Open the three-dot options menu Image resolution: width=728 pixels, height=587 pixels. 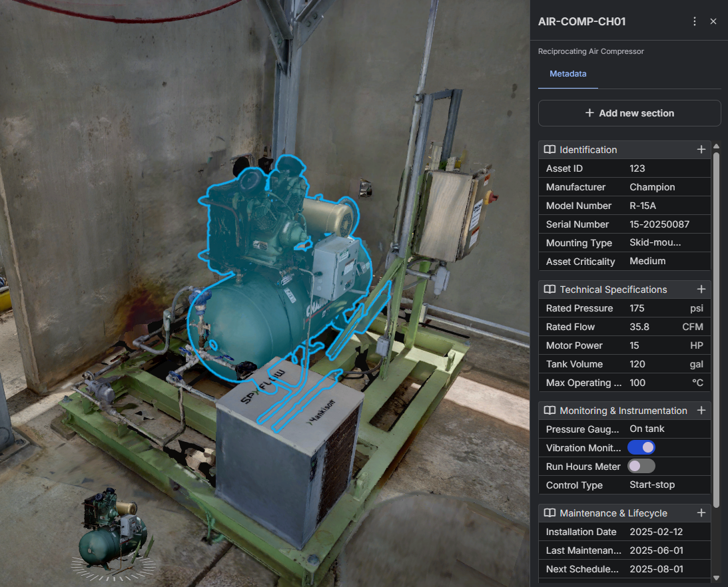[695, 21]
